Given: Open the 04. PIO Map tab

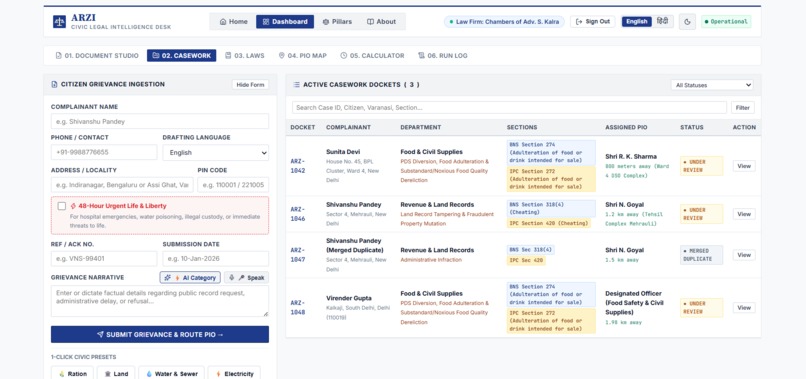Looking at the screenshot, I should pyautogui.click(x=303, y=56).
